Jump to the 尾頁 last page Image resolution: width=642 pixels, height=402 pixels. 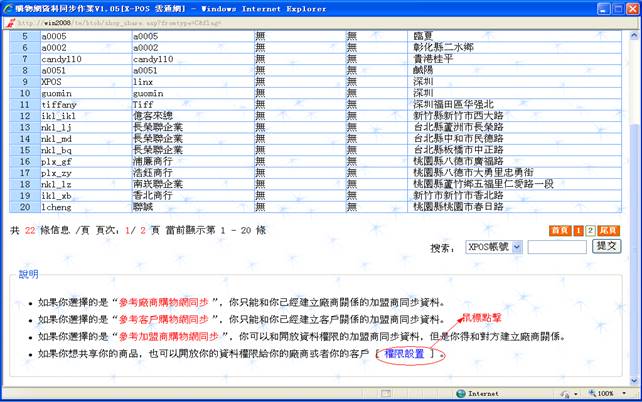(x=609, y=230)
